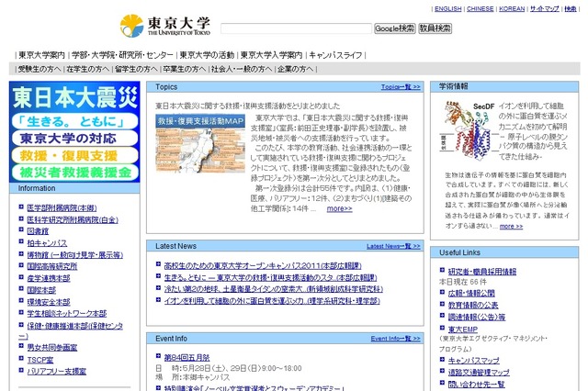Click the 東京大学の対応 banner button

[x=74, y=139]
